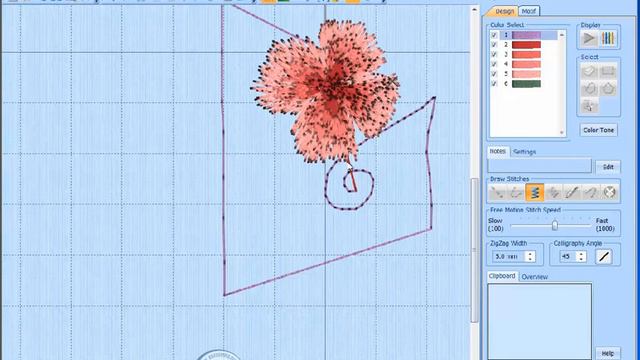Show the Overview tab
The width and height of the screenshot is (640, 360).
point(534,277)
